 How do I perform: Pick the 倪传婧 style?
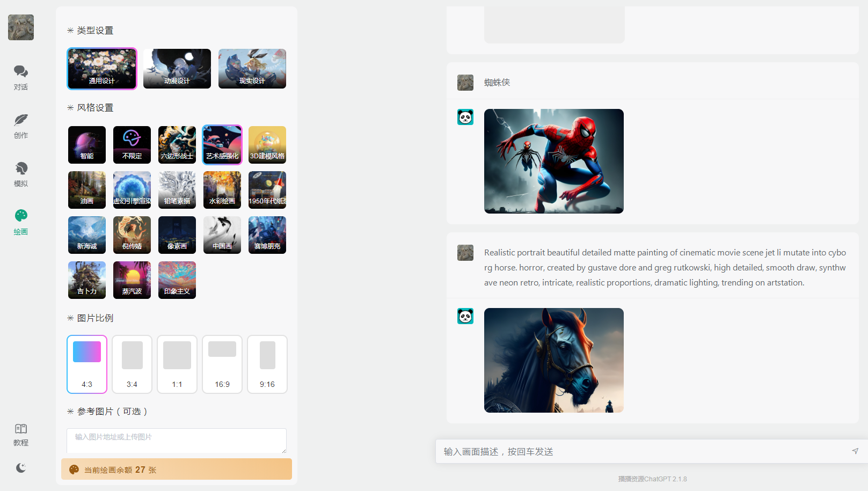pos(132,235)
